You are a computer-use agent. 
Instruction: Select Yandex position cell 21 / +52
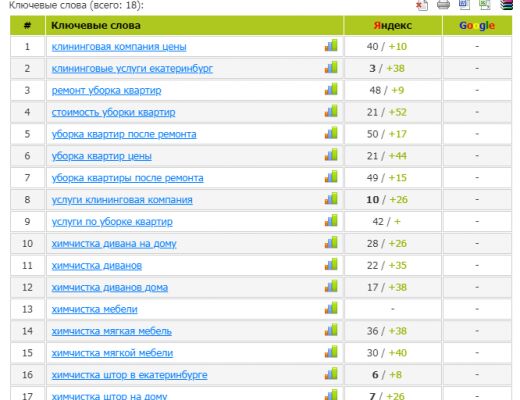click(x=393, y=112)
